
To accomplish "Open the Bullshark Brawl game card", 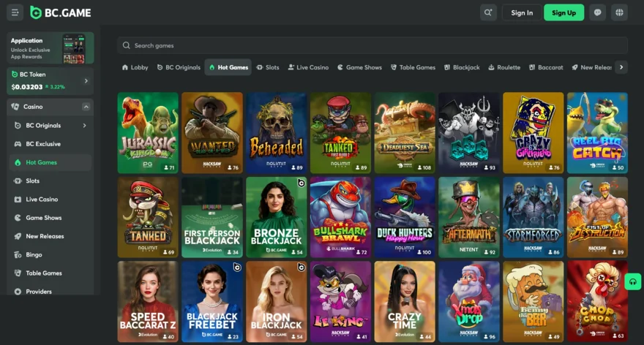I will (340, 217).
